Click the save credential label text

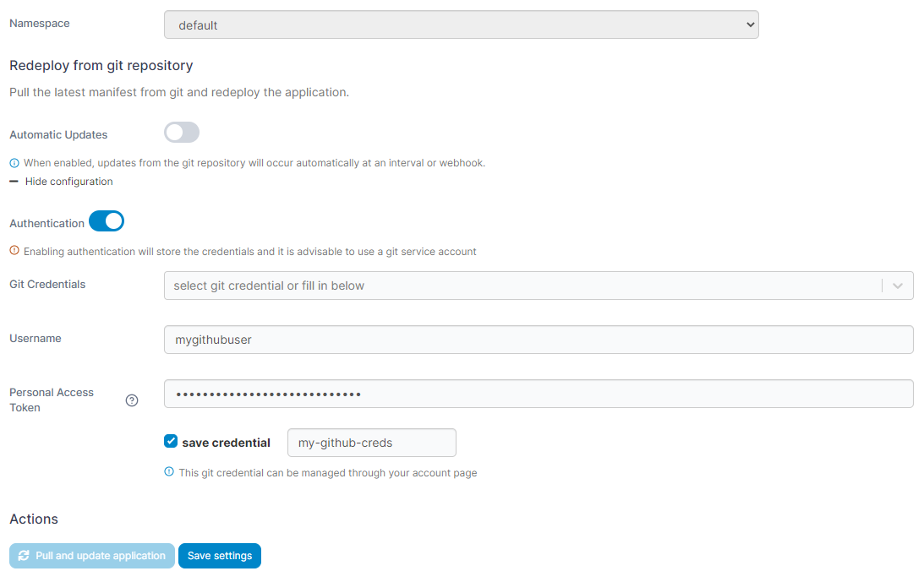[x=226, y=443]
